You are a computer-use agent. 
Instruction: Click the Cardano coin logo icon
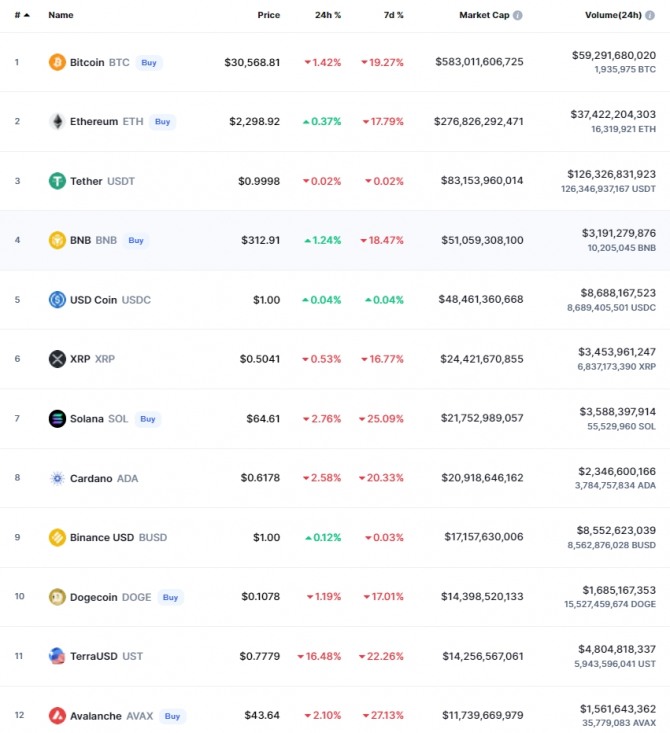[x=57, y=478]
